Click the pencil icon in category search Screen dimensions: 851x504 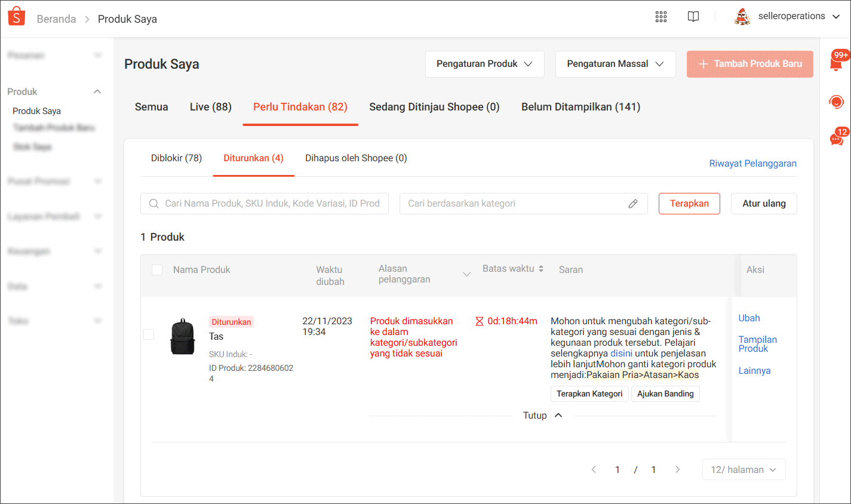(633, 204)
